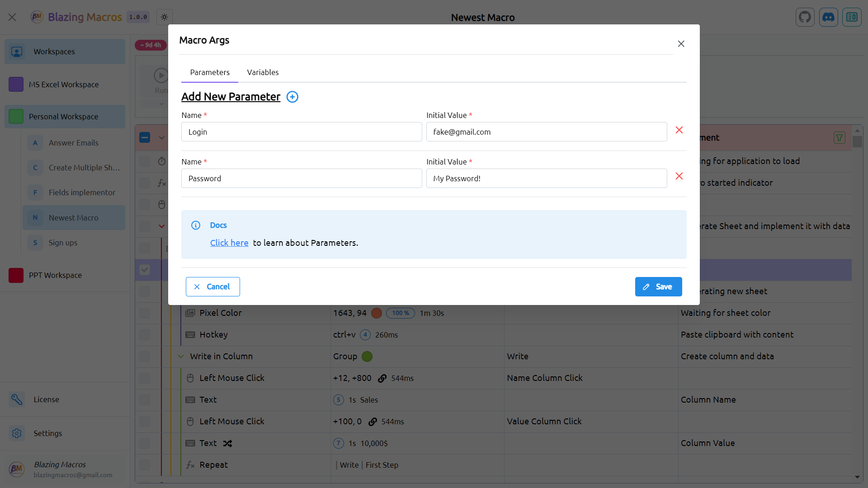Open Workspaces from the sidebar
This screenshot has width=868, height=488.
pyautogui.click(x=65, y=52)
